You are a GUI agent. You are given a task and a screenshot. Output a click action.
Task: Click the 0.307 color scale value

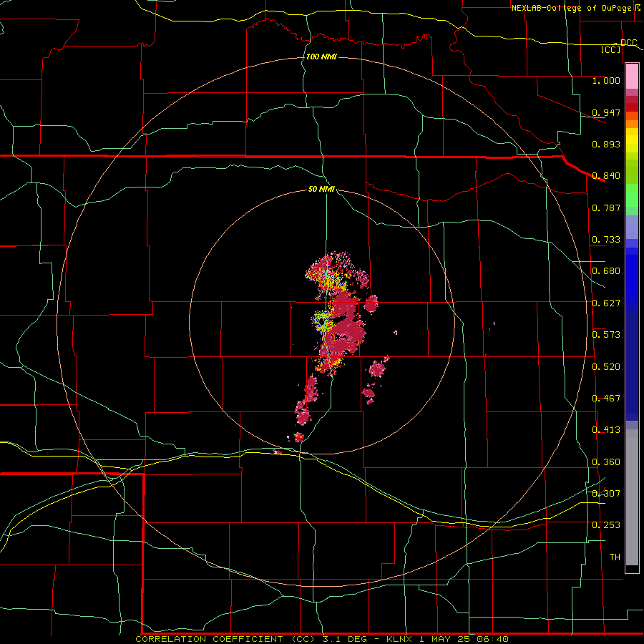[x=606, y=493]
